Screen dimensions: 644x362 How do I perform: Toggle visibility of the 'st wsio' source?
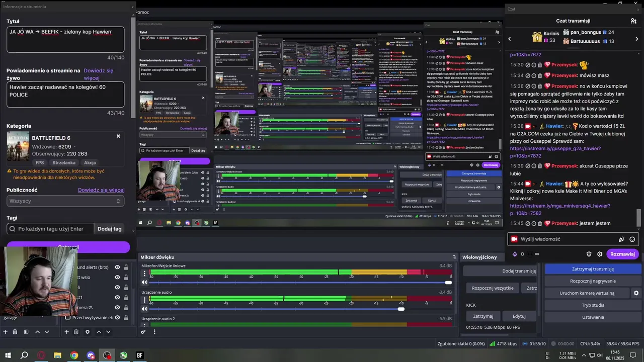117,278
